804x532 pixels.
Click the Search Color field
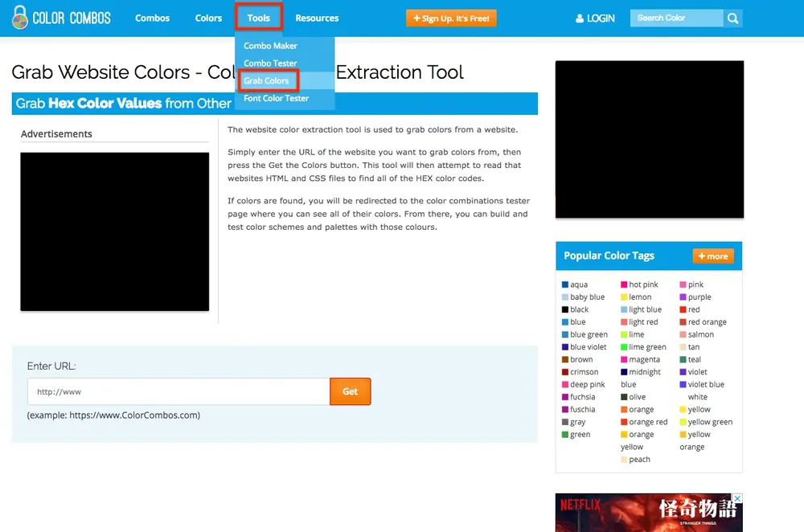pyautogui.click(x=677, y=18)
